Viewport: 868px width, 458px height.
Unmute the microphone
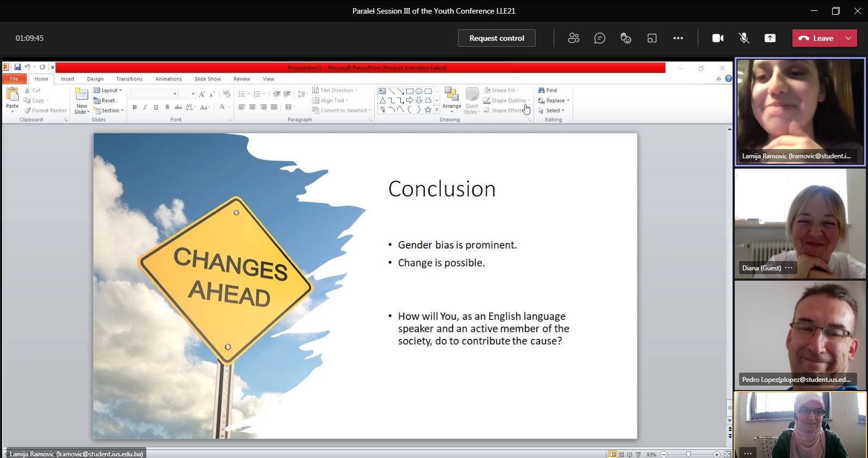[743, 38]
